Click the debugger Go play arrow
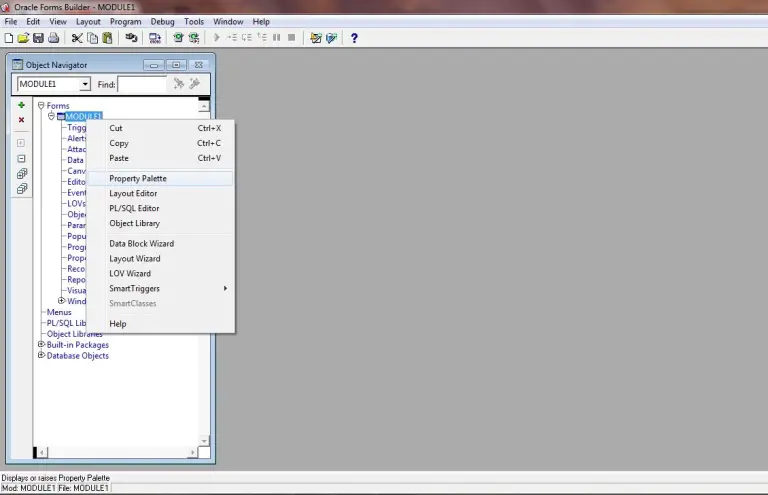Image resolution: width=768 pixels, height=495 pixels. pyautogui.click(x=216, y=37)
